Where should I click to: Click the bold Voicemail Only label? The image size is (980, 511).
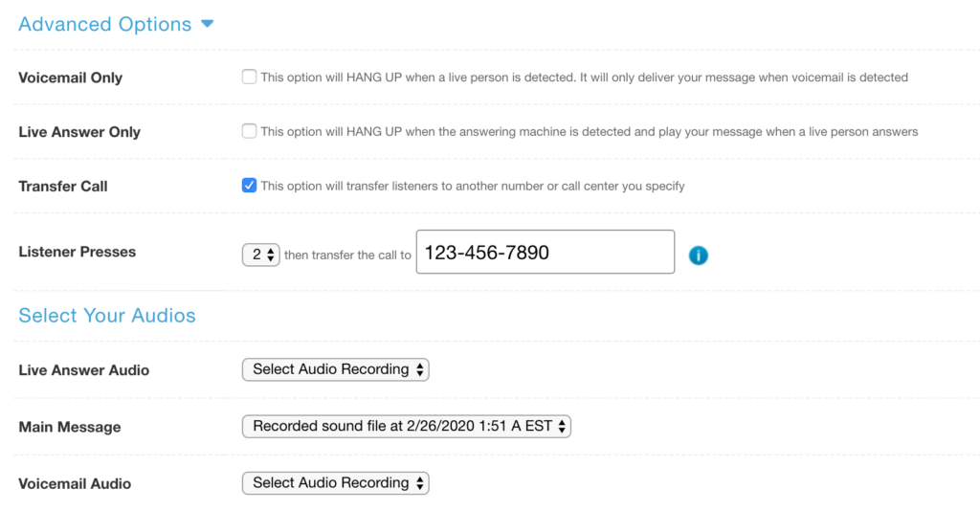point(71,78)
